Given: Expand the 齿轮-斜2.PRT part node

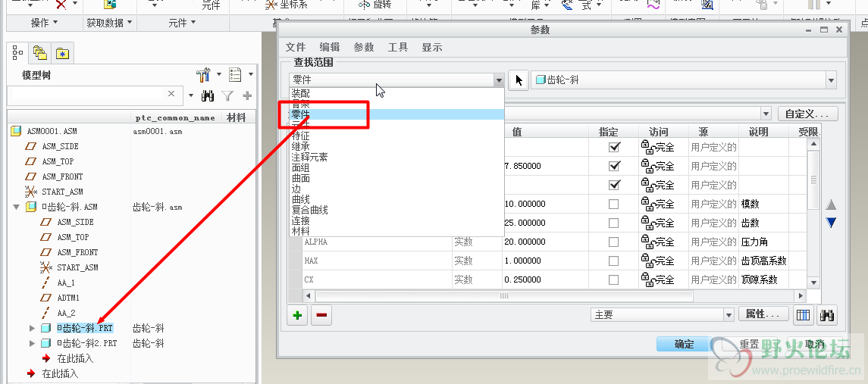Looking at the screenshot, I should coord(32,343).
